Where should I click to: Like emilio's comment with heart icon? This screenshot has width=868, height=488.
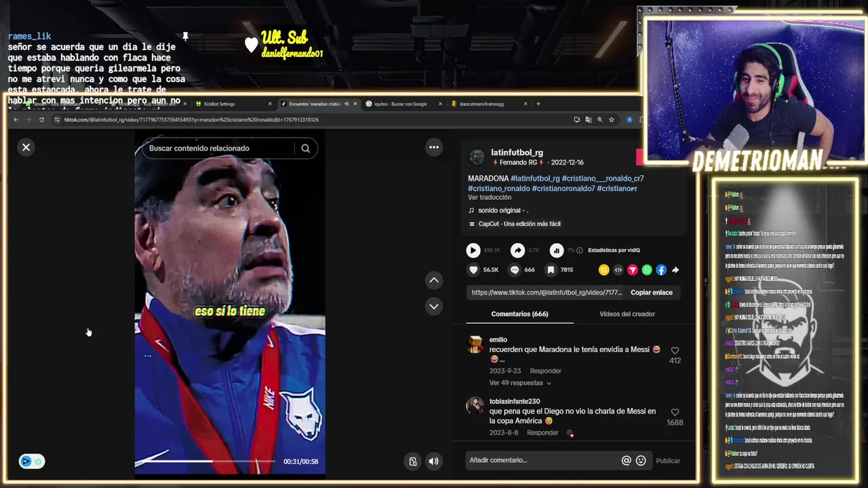[675, 350]
